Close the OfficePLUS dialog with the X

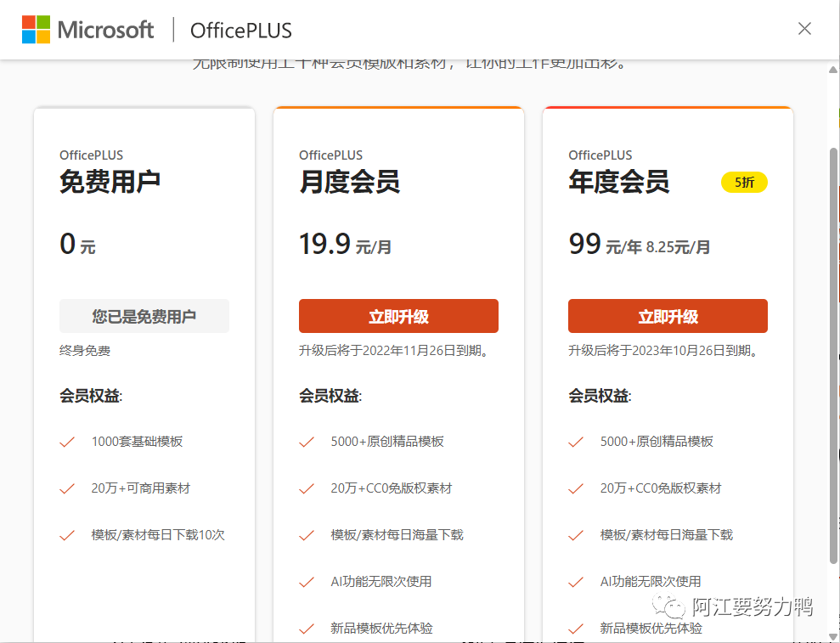(x=804, y=28)
